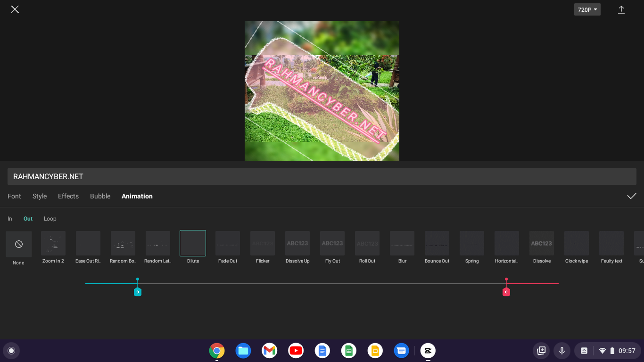
Task: Switch to In animations
Action: point(10,219)
